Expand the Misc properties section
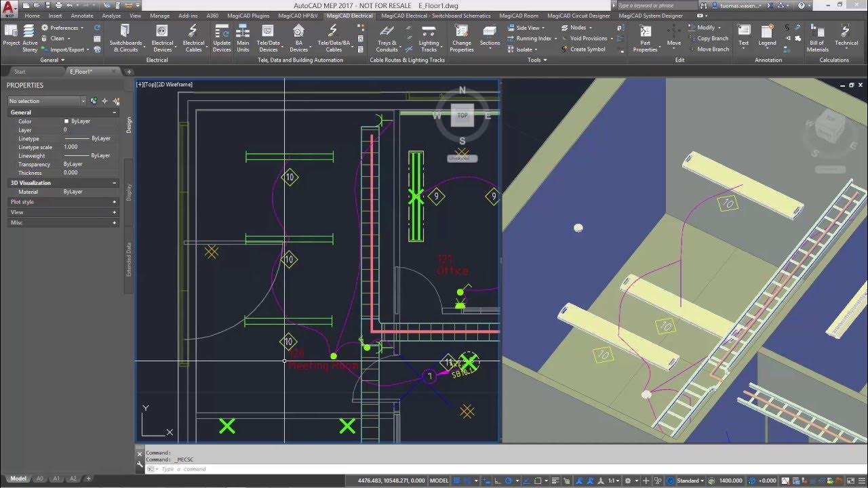868x488 pixels. coord(114,222)
